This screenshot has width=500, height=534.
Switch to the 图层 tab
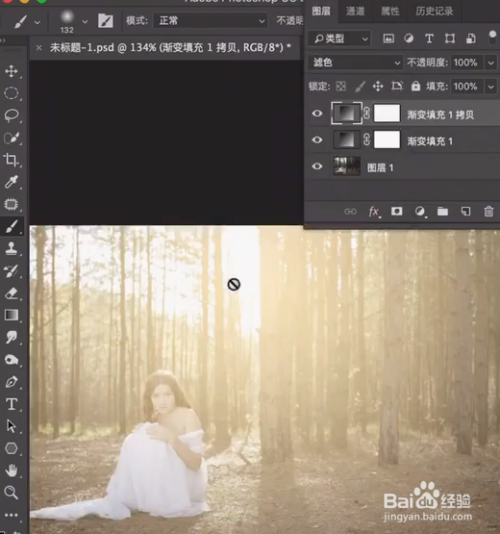pos(321,11)
